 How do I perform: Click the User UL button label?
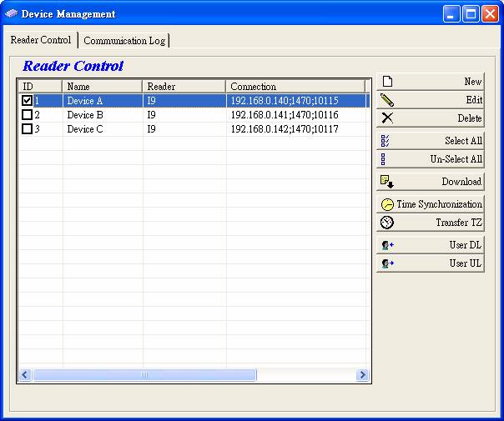coord(465,263)
